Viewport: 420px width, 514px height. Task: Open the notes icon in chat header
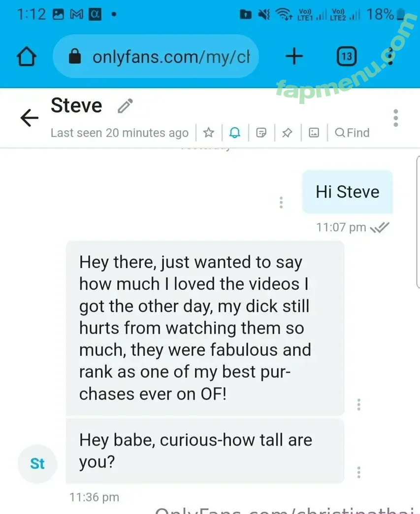(x=261, y=133)
